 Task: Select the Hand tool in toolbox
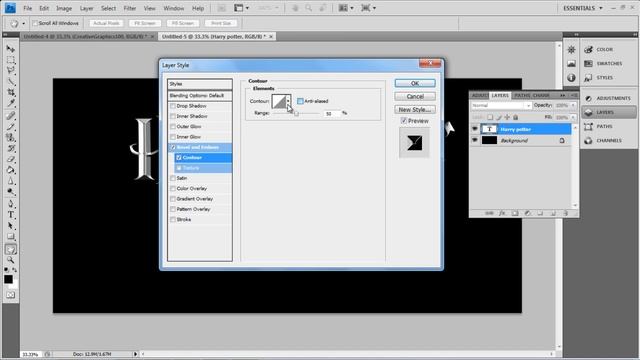point(11,249)
